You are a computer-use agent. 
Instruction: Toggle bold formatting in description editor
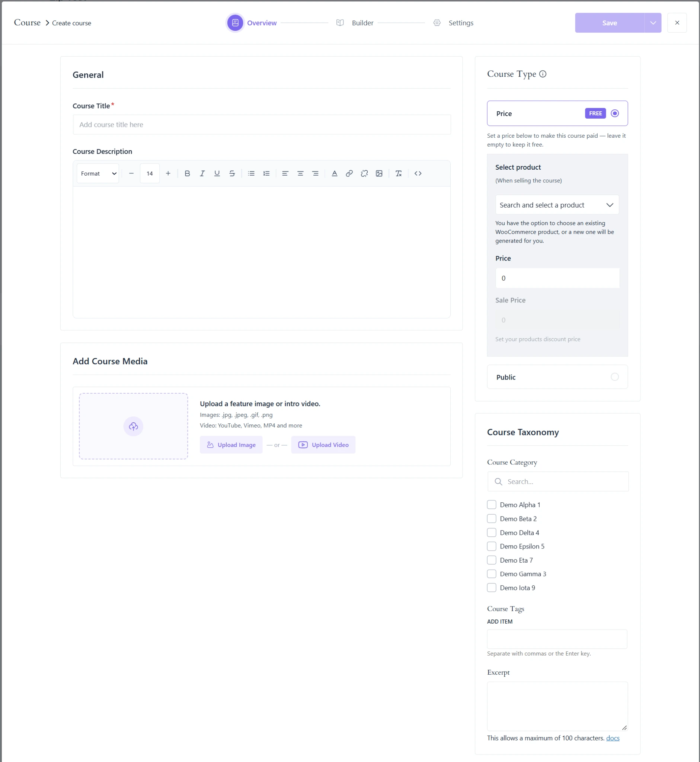click(x=187, y=173)
